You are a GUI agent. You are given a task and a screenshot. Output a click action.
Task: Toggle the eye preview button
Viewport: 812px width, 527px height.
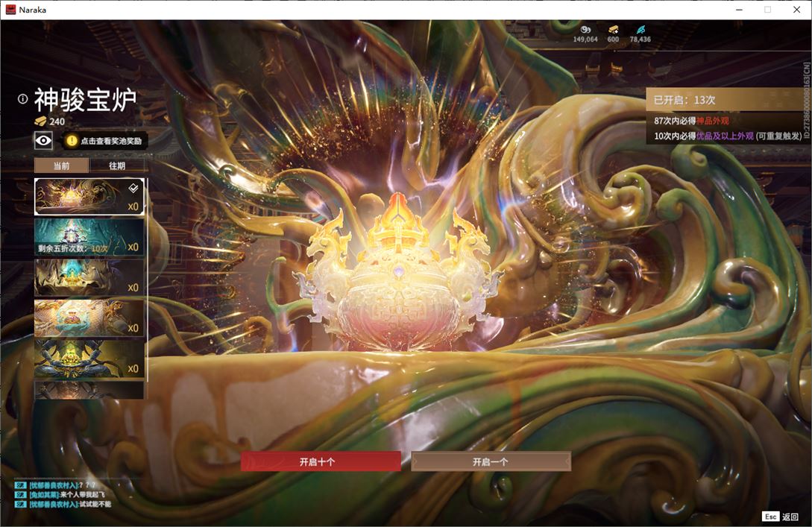[43, 140]
